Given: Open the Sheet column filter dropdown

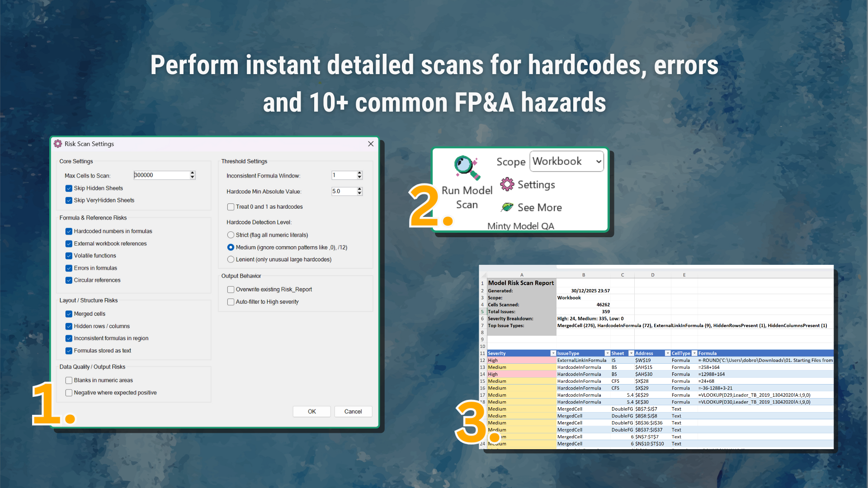Looking at the screenshot, I should click(631, 353).
